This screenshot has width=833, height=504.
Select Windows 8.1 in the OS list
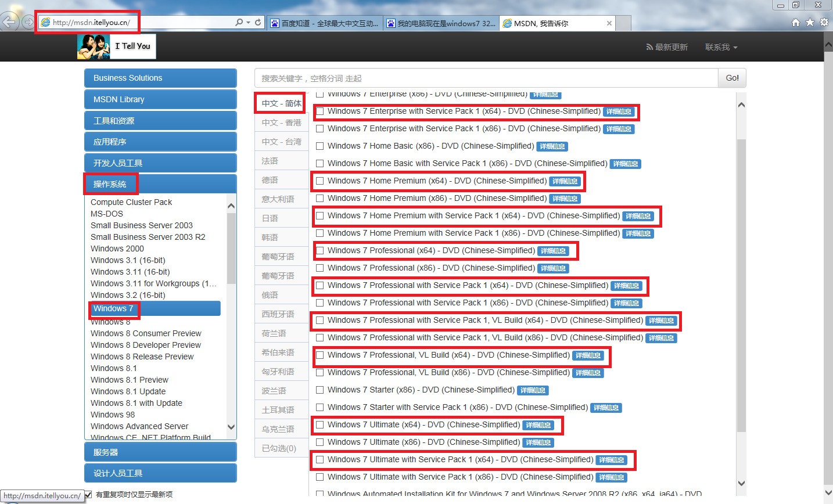114,368
